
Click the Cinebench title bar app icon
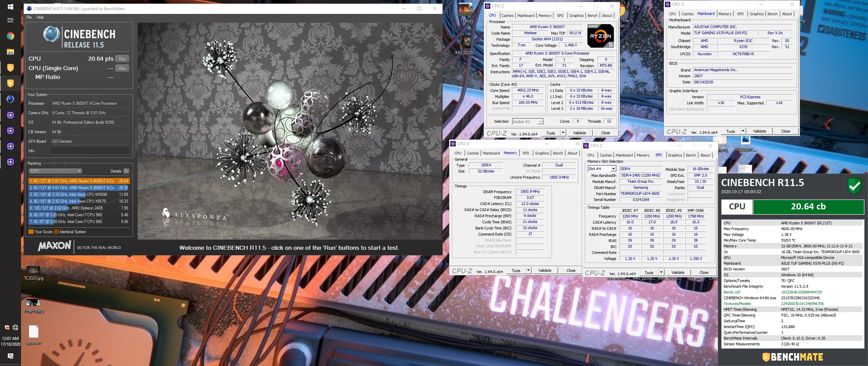[29, 8]
